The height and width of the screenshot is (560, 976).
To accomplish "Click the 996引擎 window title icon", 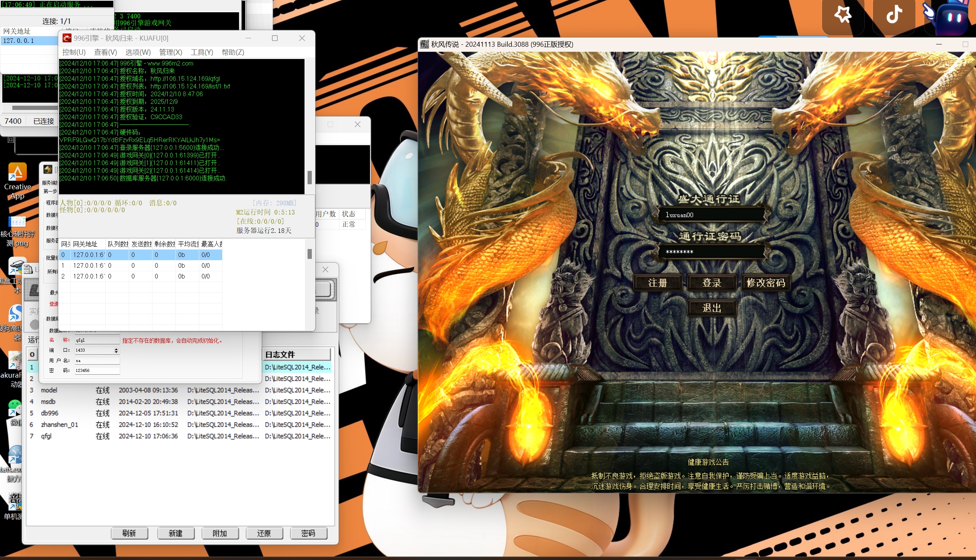I will [67, 38].
